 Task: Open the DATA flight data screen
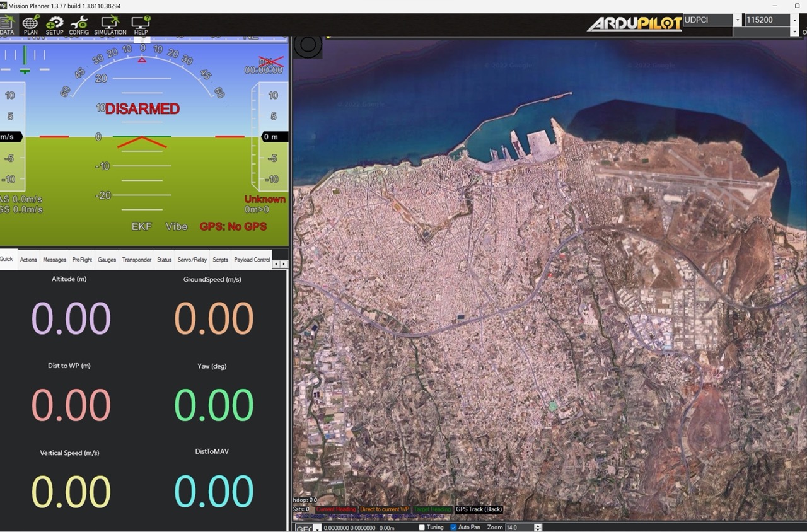[x=6, y=25]
